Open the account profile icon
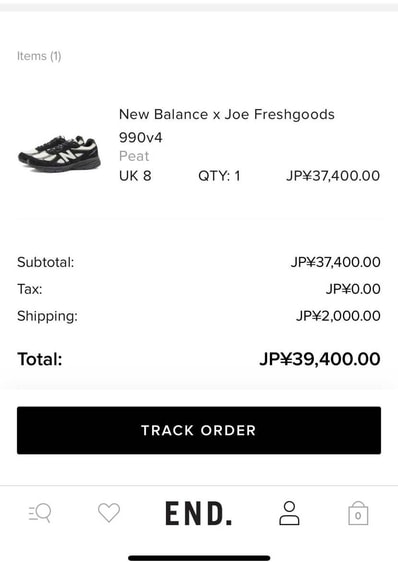 coord(289,513)
